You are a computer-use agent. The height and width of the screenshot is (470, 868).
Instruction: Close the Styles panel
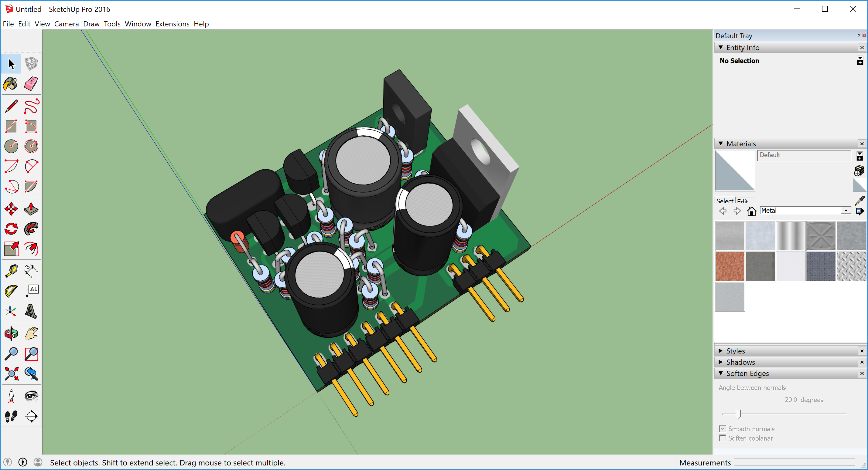point(862,351)
